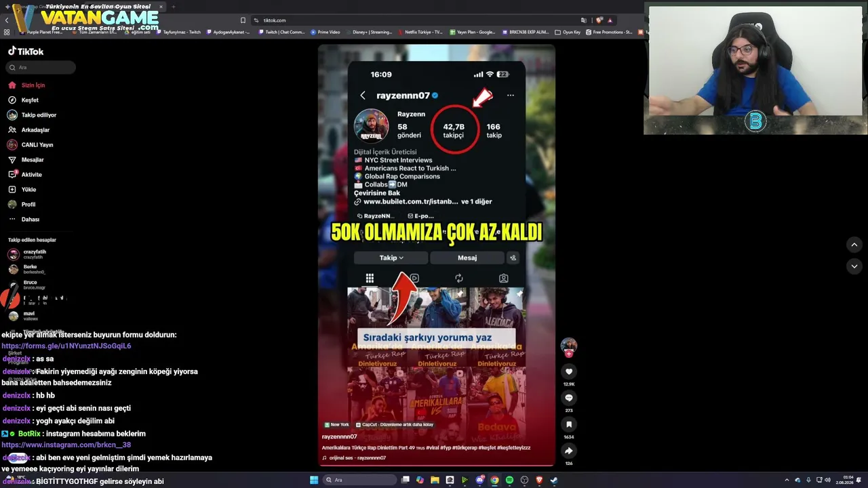Open OBS Studio from the taskbar
Screen dimensions: 868x488
[524, 480]
